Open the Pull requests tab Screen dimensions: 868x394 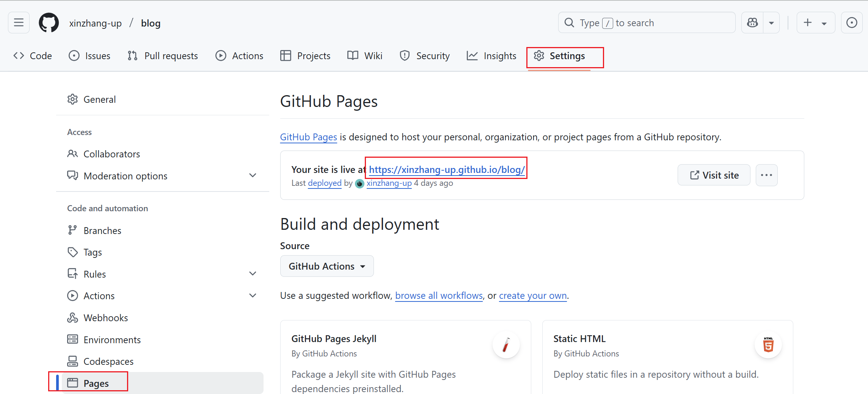click(163, 56)
